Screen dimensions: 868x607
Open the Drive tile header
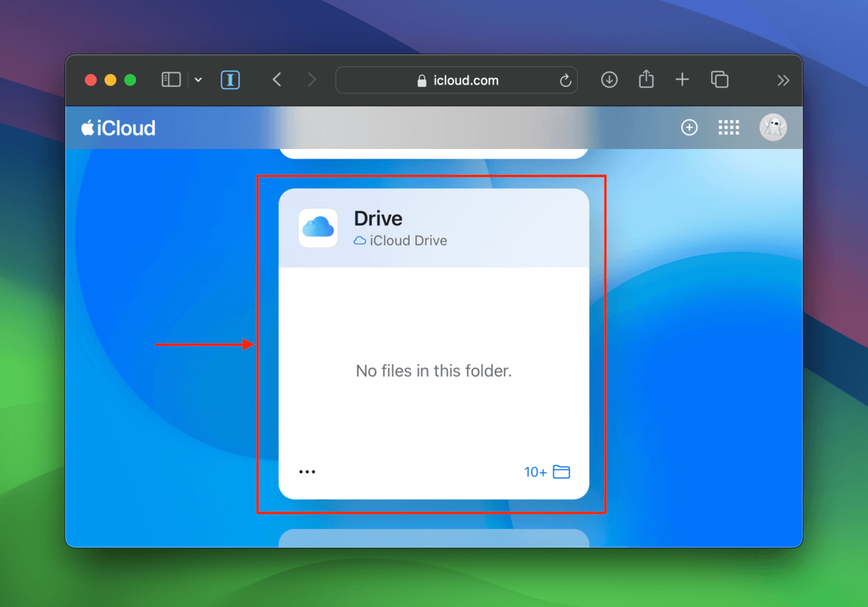tap(434, 228)
